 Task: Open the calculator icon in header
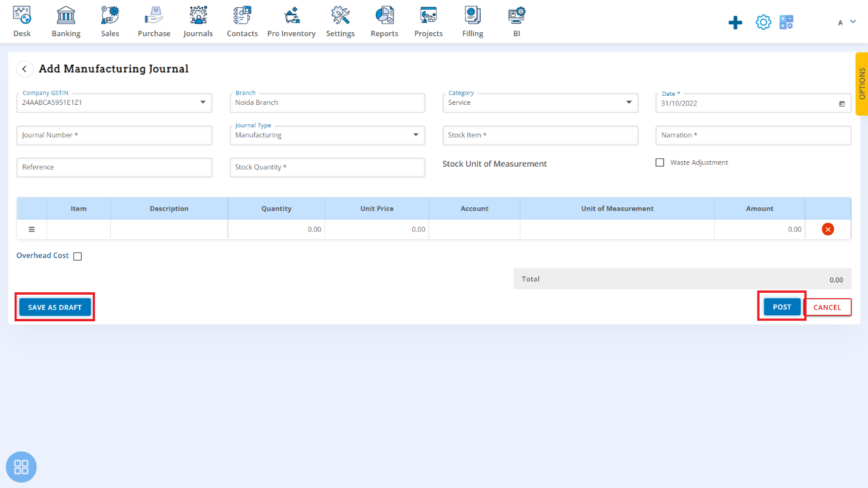click(786, 22)
